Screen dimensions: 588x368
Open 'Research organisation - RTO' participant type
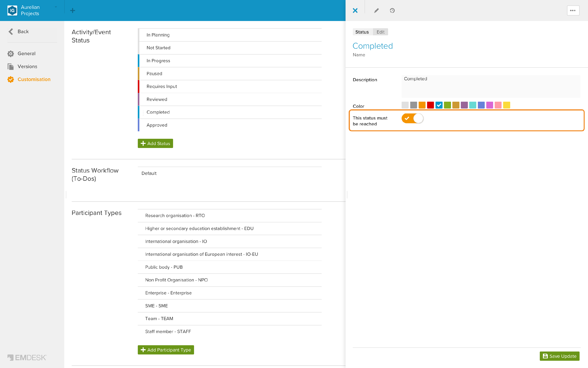click(x=230, y=216)
